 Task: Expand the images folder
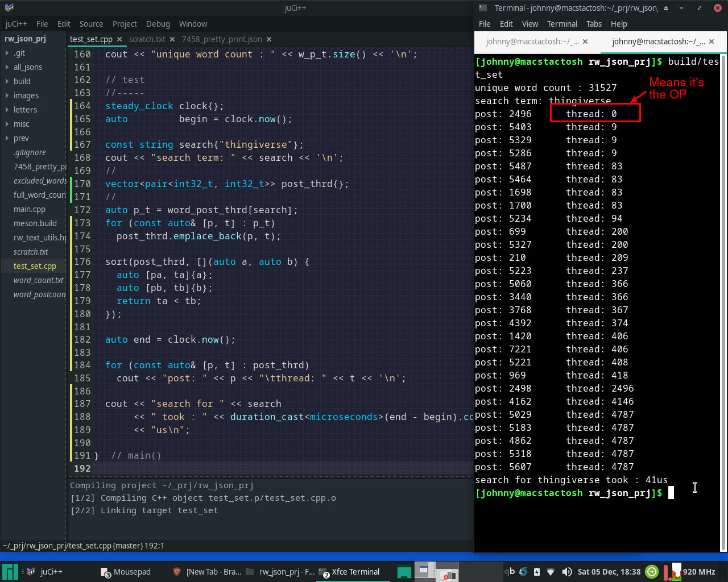(7, 95)
